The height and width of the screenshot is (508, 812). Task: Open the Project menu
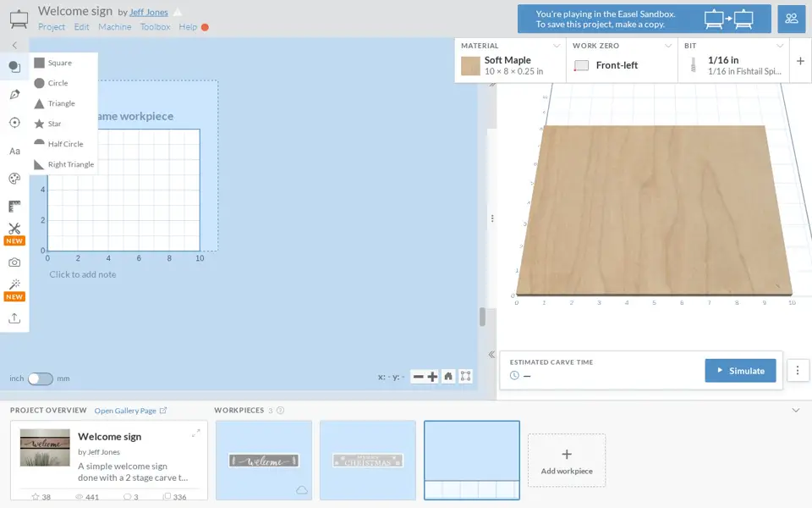[52, 27]
